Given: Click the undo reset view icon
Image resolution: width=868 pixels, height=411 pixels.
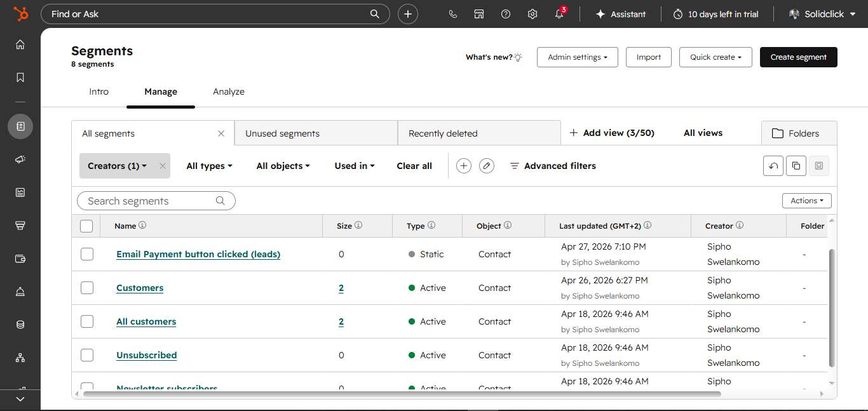Looking at the screenshot, I should [773, 166].
